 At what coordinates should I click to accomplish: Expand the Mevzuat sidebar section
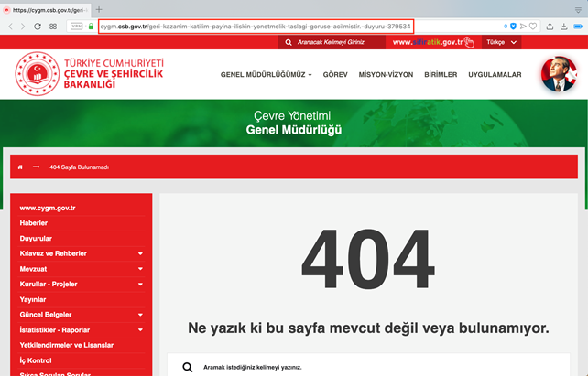point(140,269)
